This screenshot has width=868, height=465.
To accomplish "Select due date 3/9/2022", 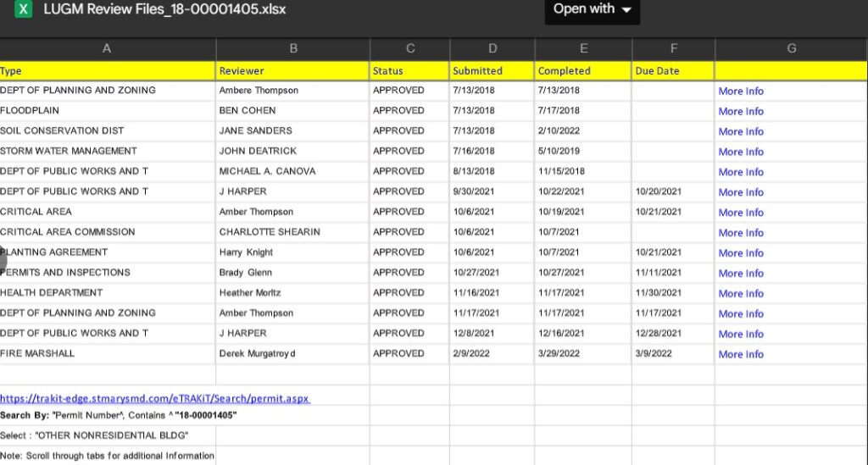I will point(673,353).
